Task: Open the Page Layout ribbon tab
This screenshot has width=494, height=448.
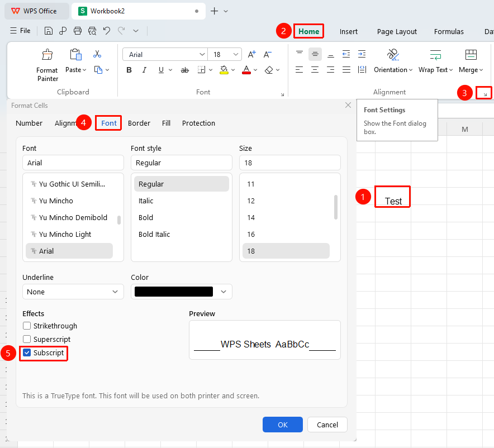Action: 397,31
